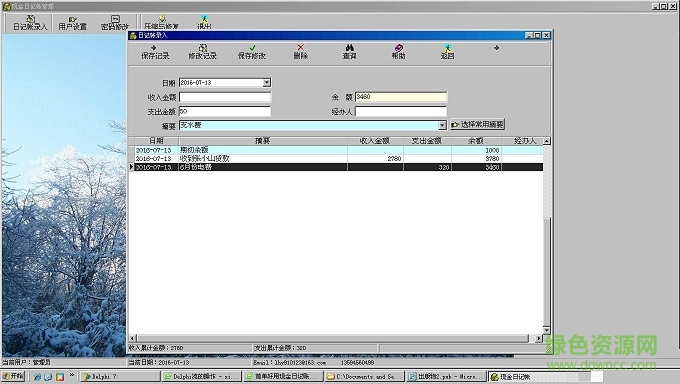Image resolution: width=680 pixels, height=384 pixels.
Task: Switch to the 简单好用现金日记账 taskbar button
Action: pos(283,377)
